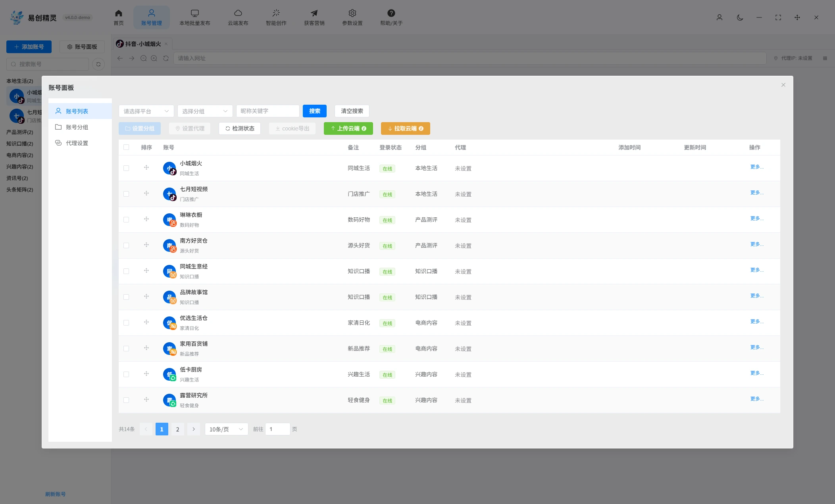This screenshot has width=835, height=504.
Task: Open the 选择分组 group dropdown
Action: [x=205, y=111]
